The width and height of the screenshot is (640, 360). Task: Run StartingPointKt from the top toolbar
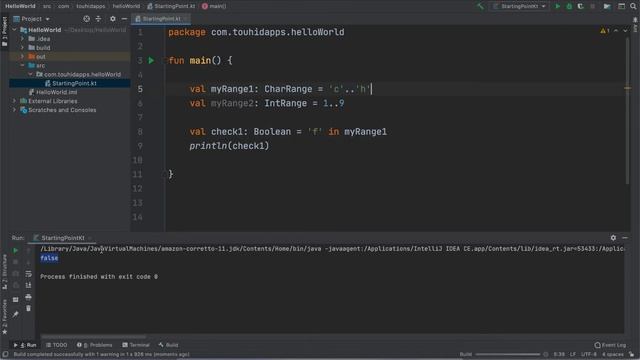click(557, 6)
